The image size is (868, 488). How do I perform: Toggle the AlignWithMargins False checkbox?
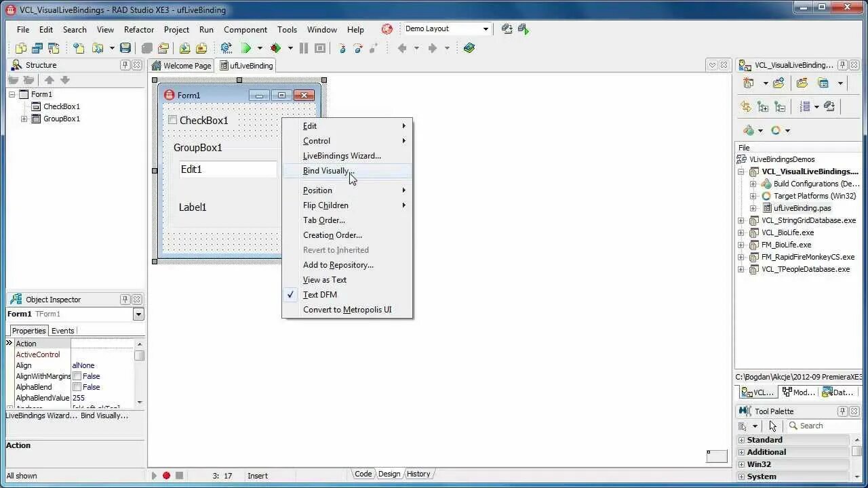77,376
